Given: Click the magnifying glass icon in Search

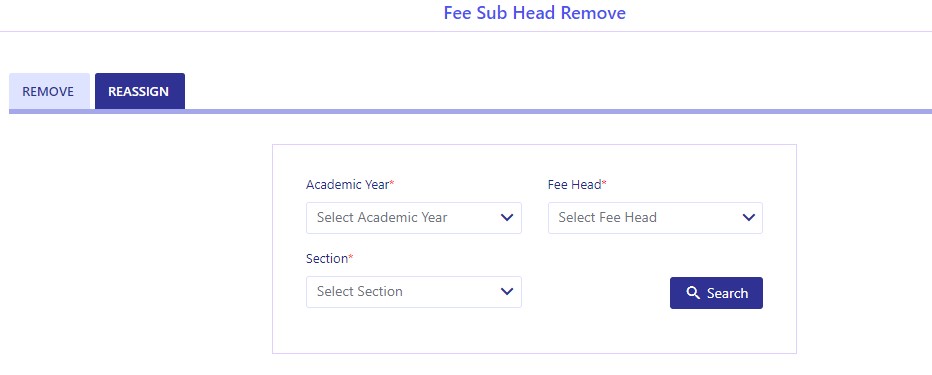Looking at the screenshot, I should [692, 293].
